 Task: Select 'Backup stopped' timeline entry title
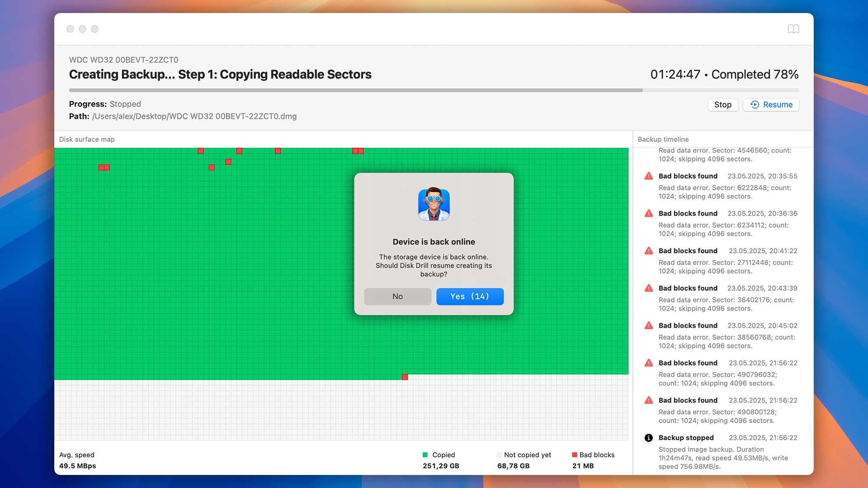(x=686, y=438)
